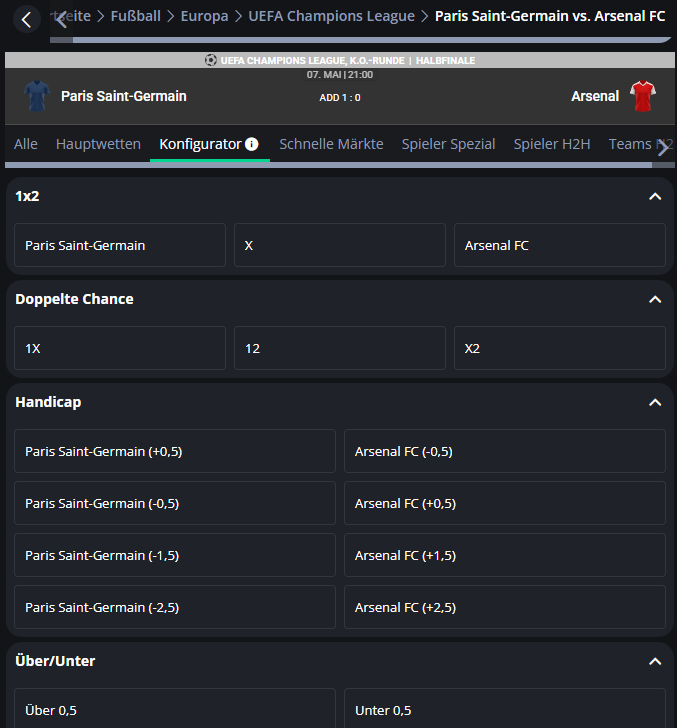Click the Arsenal red jersey icon
677x728 pixels.
coord(643,96)
